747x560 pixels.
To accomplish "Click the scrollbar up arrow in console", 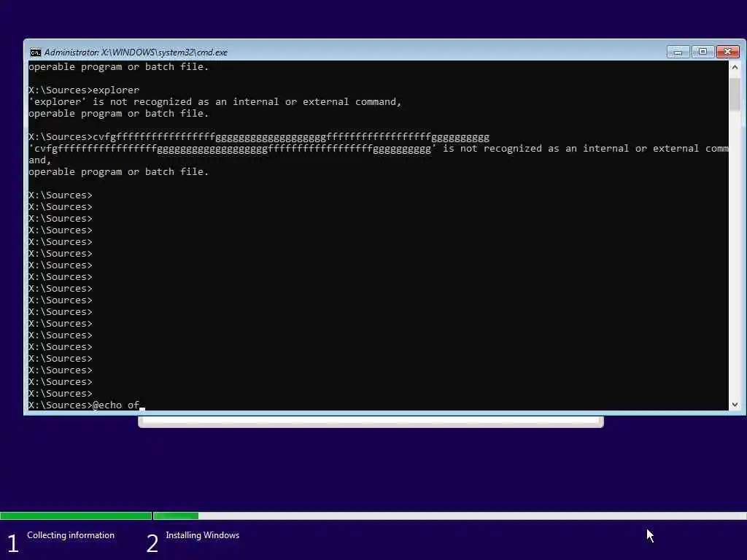I will pyautogui.click(x=735, y=67).
